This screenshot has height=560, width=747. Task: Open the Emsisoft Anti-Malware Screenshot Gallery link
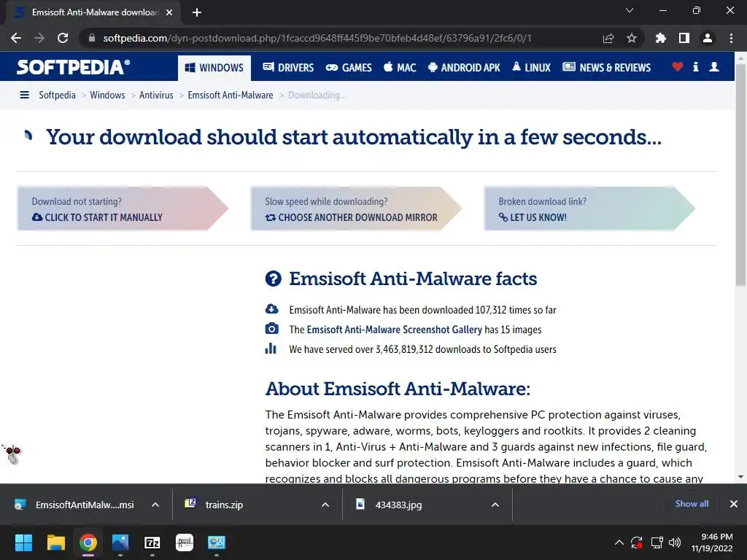pyautogui.click(x=395, y=330)
